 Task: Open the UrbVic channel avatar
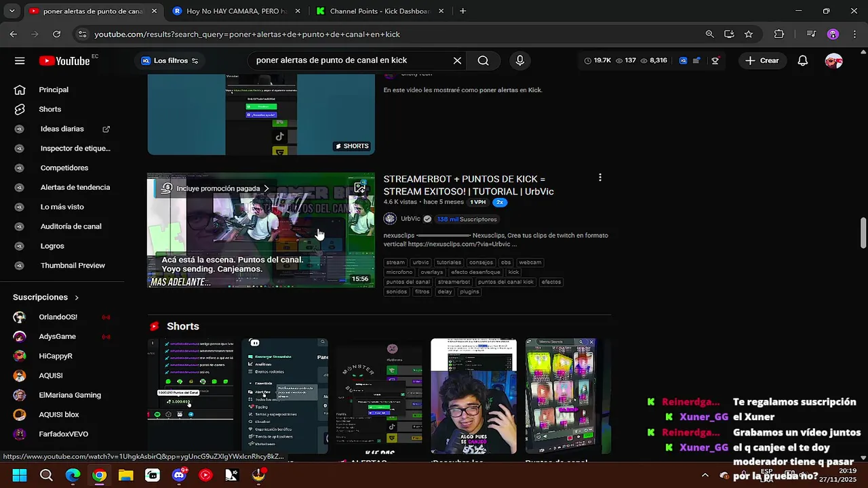coord(390,219)
